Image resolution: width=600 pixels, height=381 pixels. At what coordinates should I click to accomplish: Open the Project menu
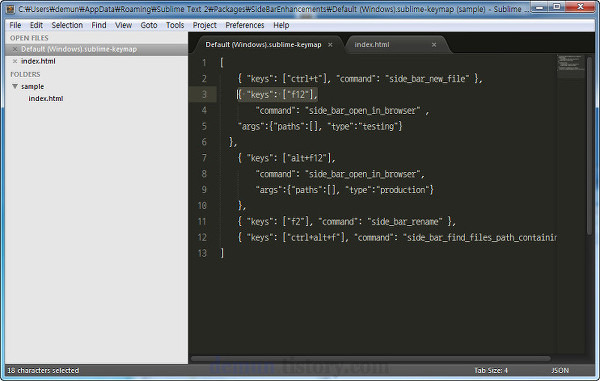(x=204, y=25)
